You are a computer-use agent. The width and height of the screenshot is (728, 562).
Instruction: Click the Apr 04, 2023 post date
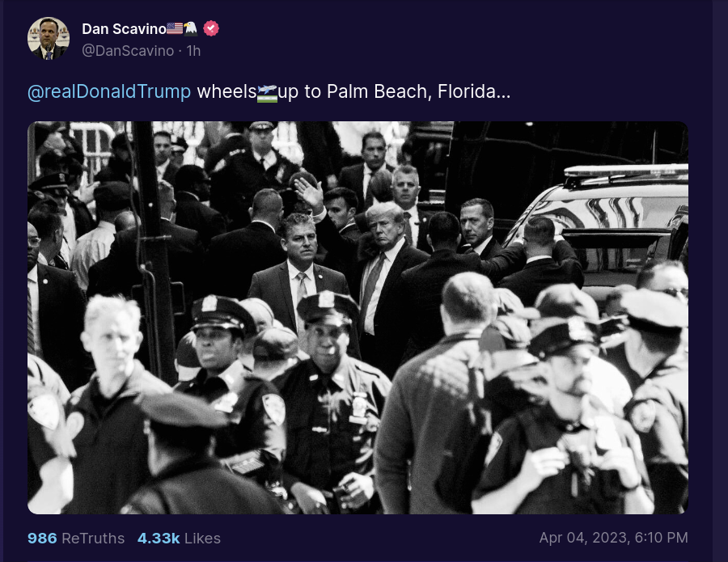coord(584,538)
